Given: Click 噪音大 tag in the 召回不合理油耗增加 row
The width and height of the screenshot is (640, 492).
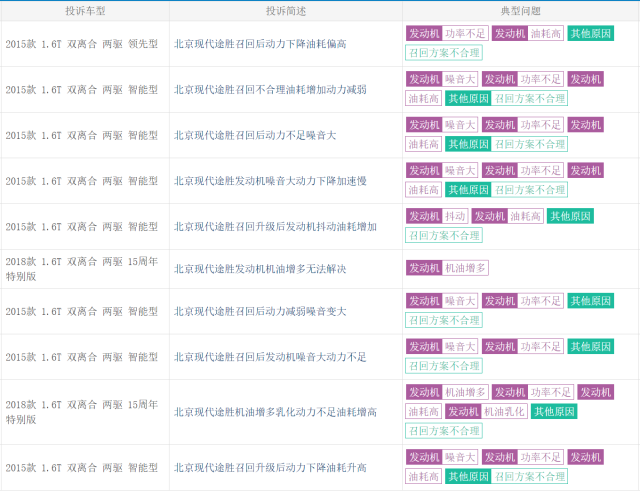Looking at the screenshot, I should point(460,79).
